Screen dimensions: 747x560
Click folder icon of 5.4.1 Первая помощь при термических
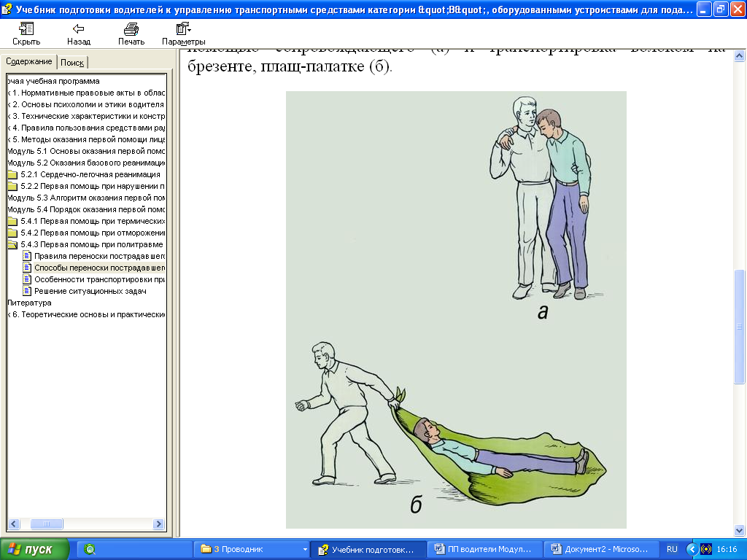(13, 221)
